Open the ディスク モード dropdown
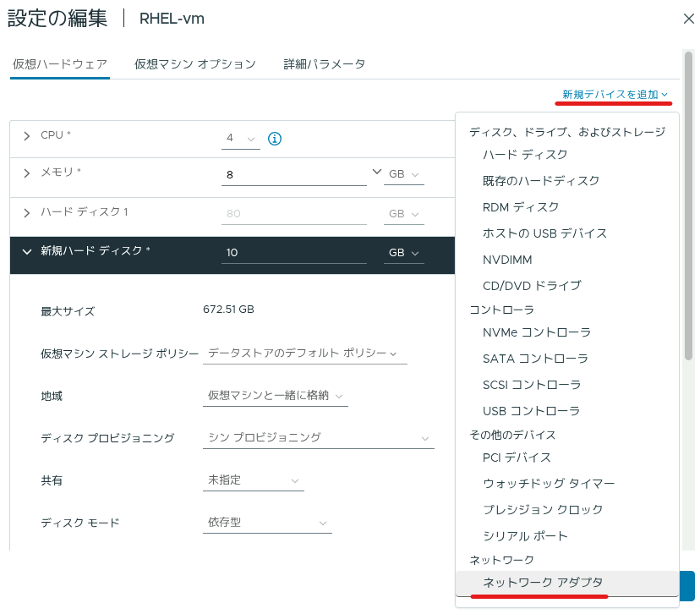700x614 pixels. click(x=267, y=523)
